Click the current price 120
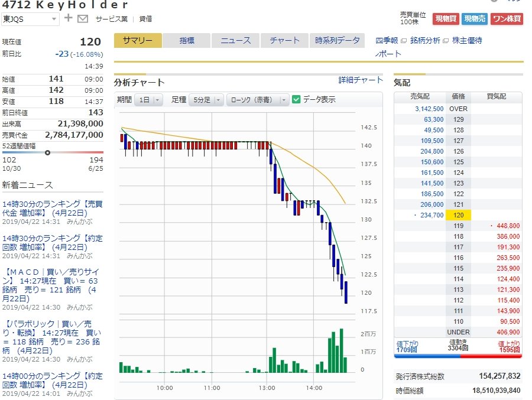This screenshot has height=400, width=532. (x=90, y=41)
